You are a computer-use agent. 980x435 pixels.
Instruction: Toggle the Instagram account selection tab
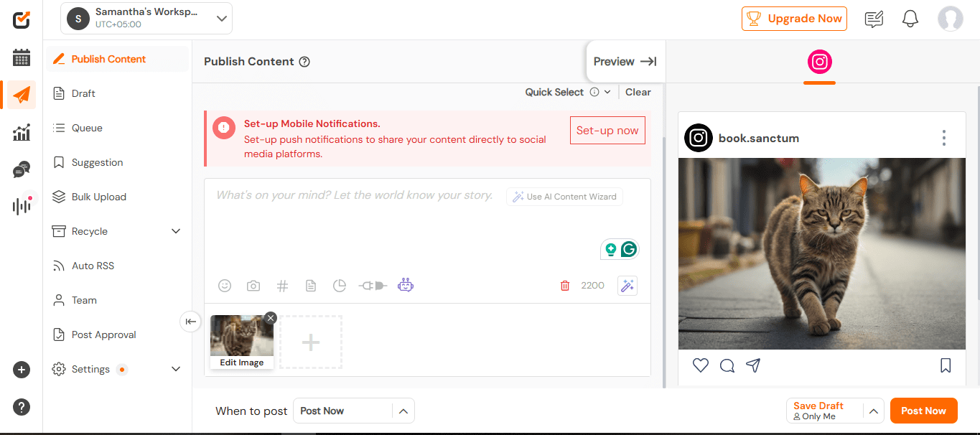[819, 62]
